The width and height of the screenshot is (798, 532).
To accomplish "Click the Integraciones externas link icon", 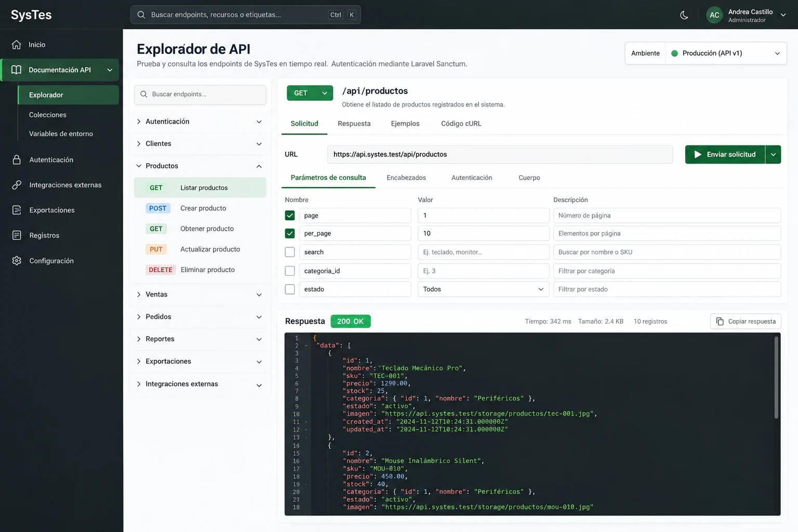I will (17, 185).
